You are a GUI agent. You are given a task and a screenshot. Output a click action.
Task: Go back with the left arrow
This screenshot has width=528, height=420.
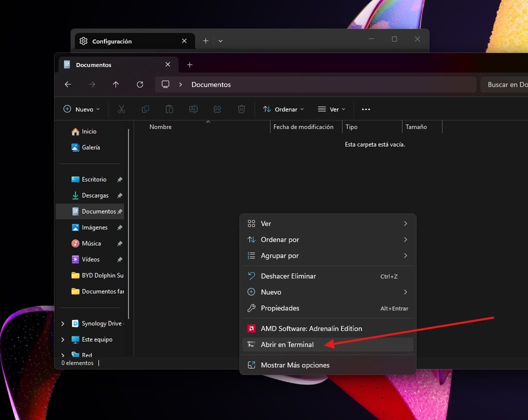(x=68, y=84)
